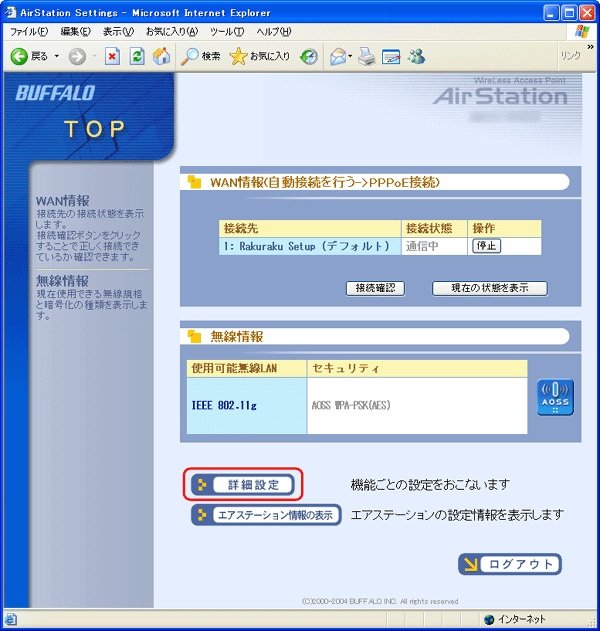Open the 編集(E) menu

(x=76, y=32)
